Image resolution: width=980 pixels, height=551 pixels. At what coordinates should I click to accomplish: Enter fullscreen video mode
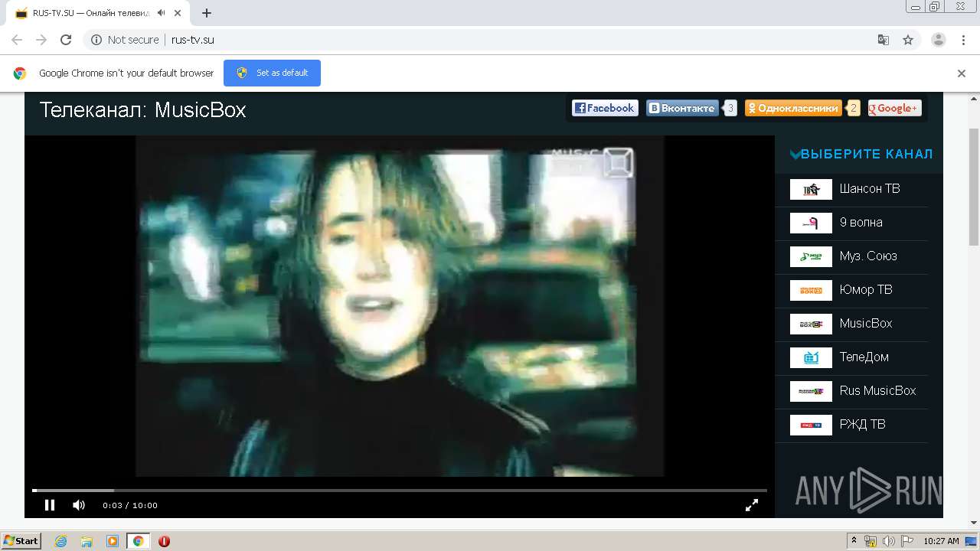(752, 505)
